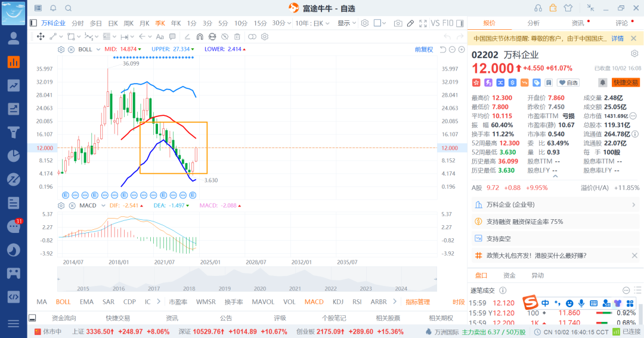644x338 pixels.
Task: Hide drawings with the crossed eye icon
Action: (x=225, y=36)
